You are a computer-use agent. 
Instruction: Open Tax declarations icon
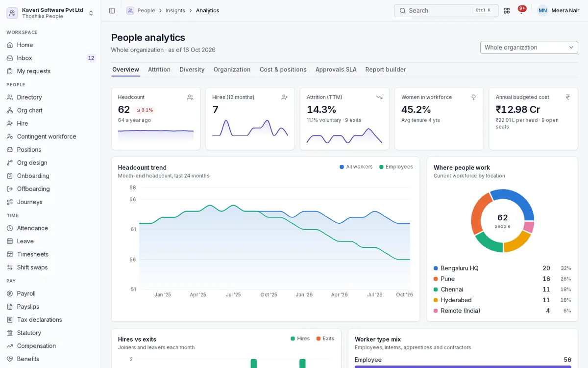[x=10, y=320]
